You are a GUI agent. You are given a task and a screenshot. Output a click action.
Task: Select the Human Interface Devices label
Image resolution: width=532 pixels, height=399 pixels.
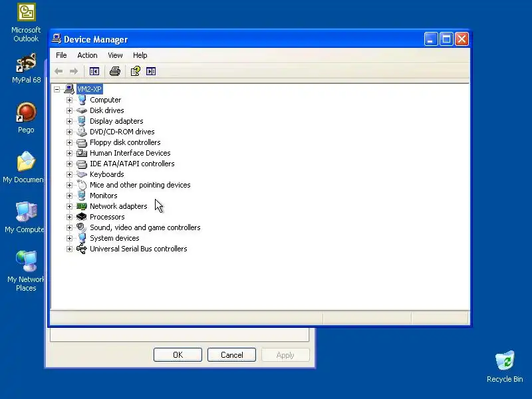pos(130,153)
